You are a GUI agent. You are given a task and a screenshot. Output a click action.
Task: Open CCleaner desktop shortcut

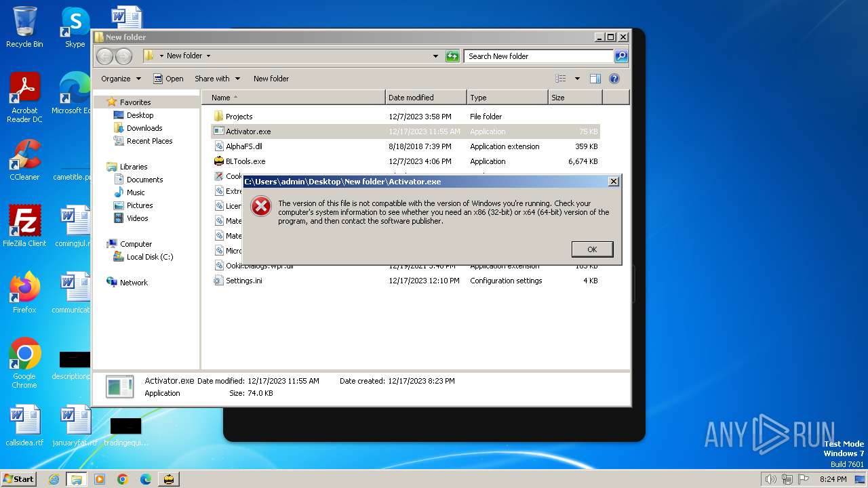[24, 160]
